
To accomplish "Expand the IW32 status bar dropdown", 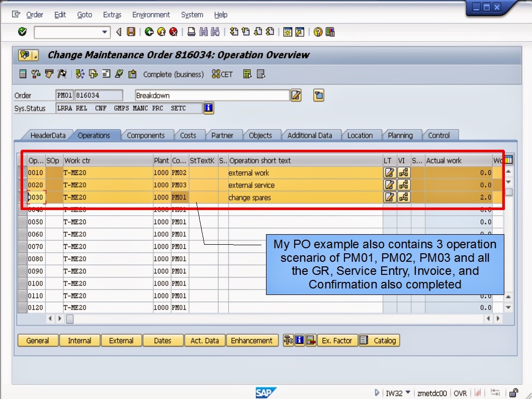I will pyautogui.click(x=408, y=392).
